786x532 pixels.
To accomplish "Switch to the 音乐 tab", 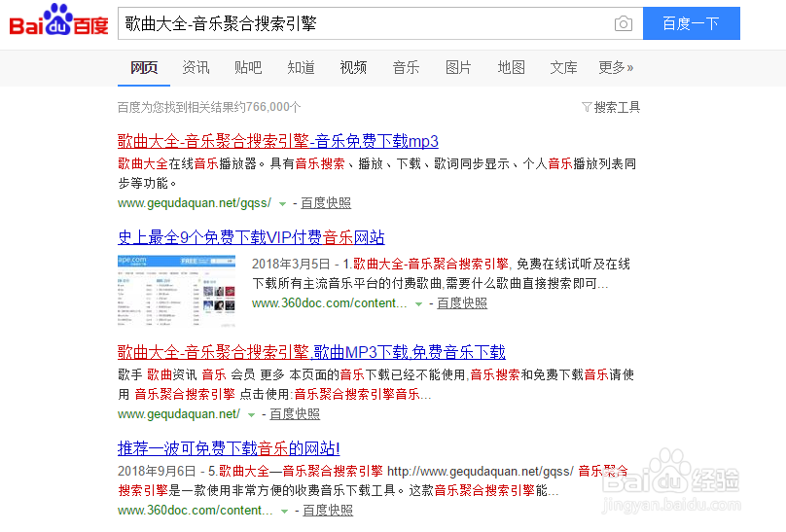I will tap(406, 68).
